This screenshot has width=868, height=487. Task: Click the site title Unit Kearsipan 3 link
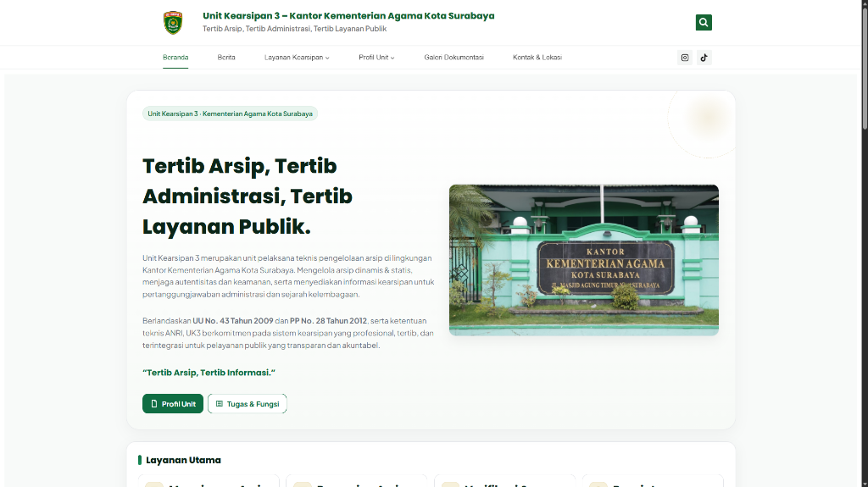tap(348, 16)
